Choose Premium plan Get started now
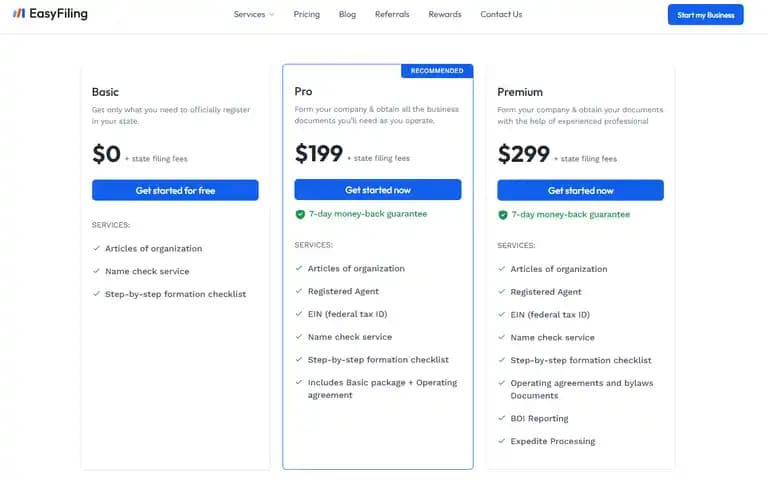Image resolution: width=768 pixels, height=480 pixels. (x=580, y=191)
